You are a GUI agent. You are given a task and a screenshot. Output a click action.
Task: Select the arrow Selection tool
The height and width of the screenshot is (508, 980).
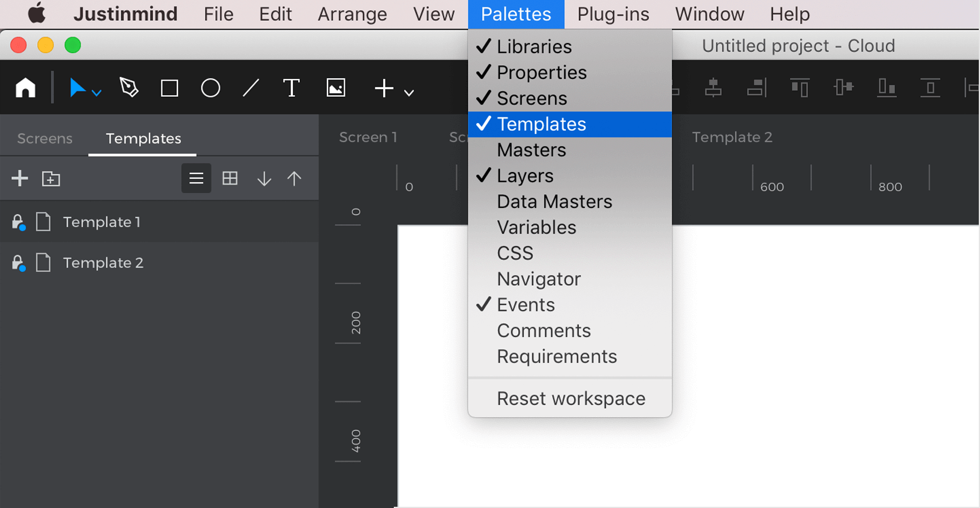[x=77, y=88]
